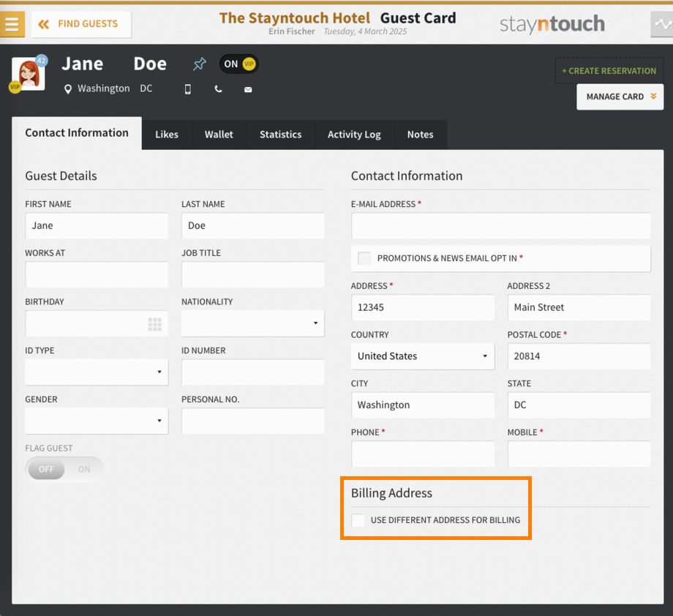Toggle the VIP ON switch
This screenshot has height=616, width=673.
(x=239, y=64)
